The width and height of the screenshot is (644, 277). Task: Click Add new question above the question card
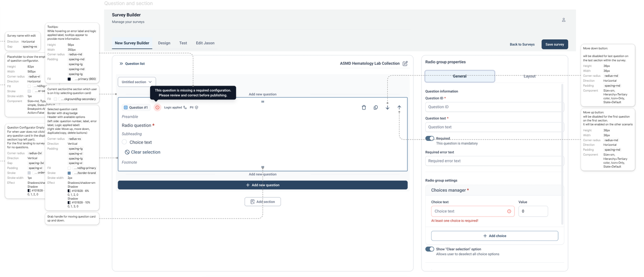(262, 94)
